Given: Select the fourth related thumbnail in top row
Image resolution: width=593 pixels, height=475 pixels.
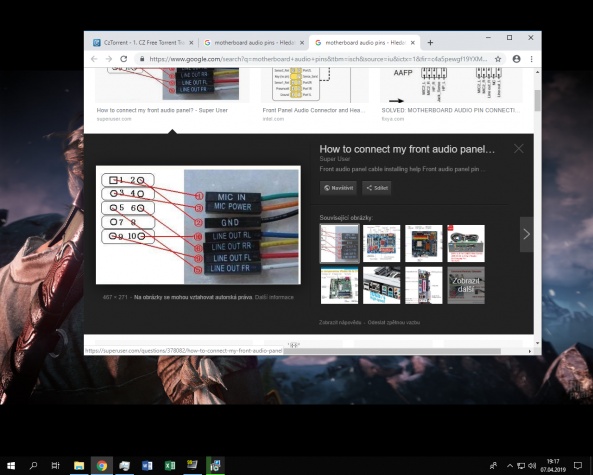Looking at the screenshot, I should (x=466, y=244).
